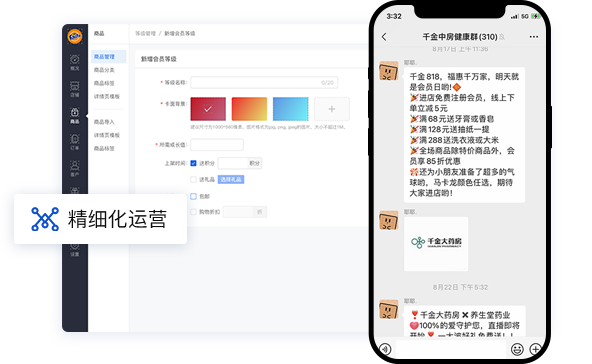The image size is (592, 364).
Task: Tap avatar beside 千金大药房 养生堂 message
Action: pyautogui.click(x=388, y=309)
